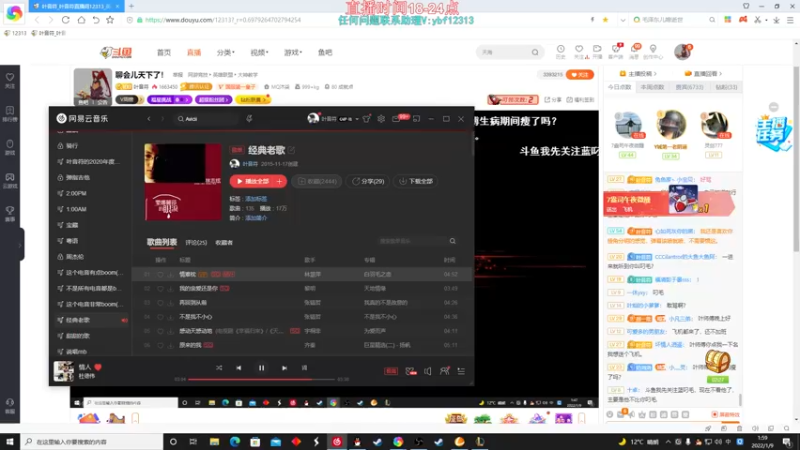Click the 下载全部 button

416,181
